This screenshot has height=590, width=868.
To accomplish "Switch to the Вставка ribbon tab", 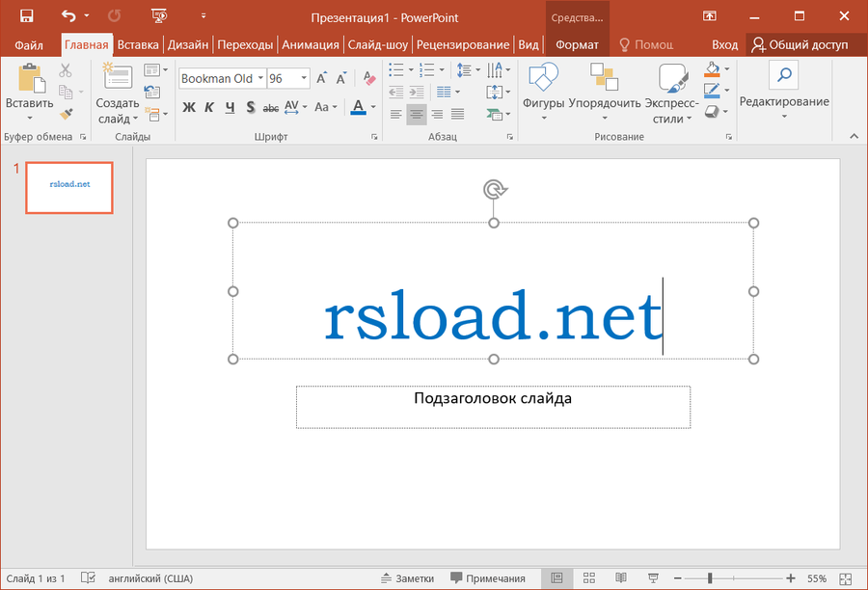I will pyautogui.click(x=138, y=44).
